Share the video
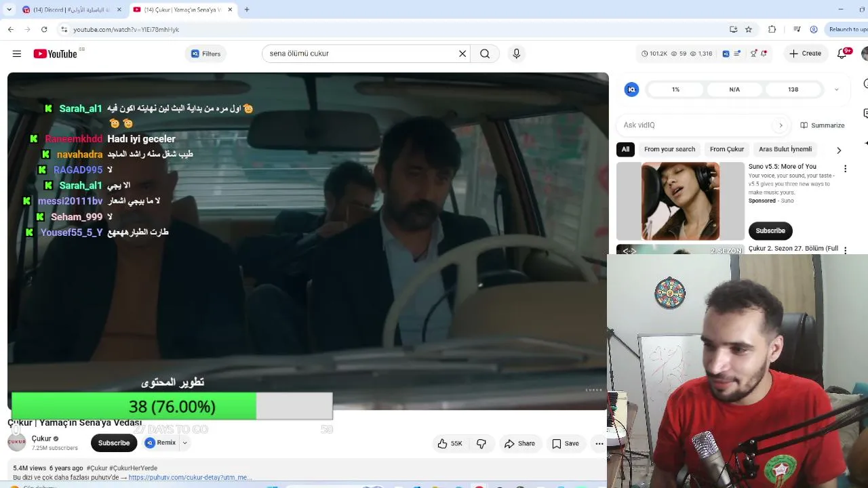The height and width of the screenshot is (488, 868). [x=519, y=444]
